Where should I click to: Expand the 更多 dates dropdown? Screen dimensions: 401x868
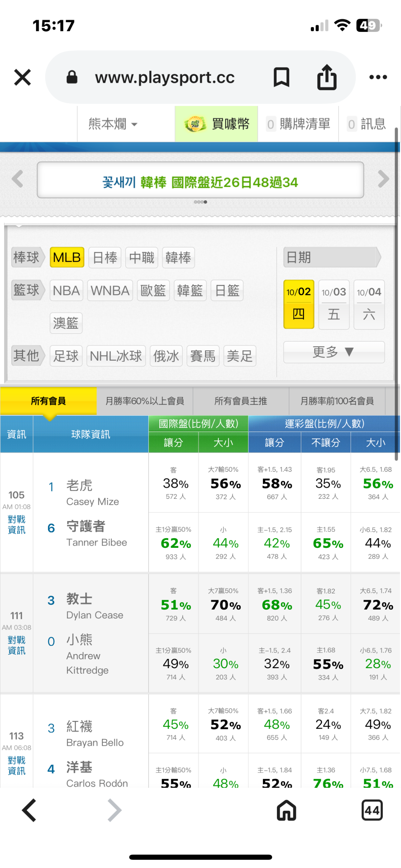click(333, 352)
